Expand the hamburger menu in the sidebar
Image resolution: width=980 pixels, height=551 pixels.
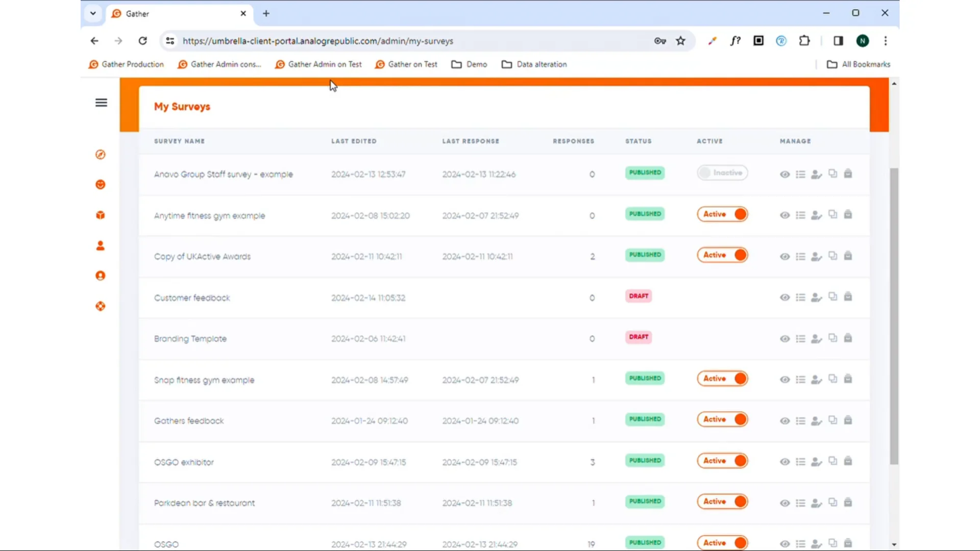(101, 103)
